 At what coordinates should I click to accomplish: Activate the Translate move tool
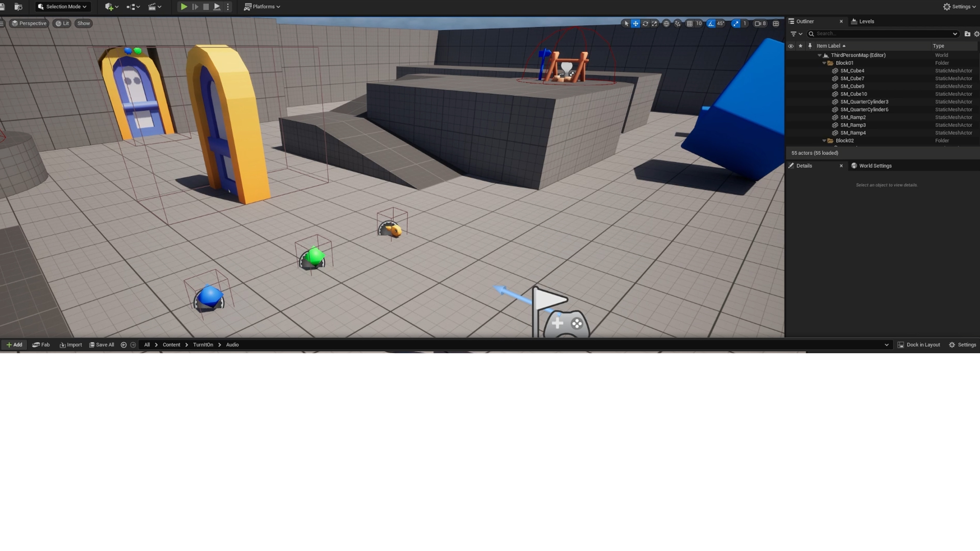pos(635,23)
